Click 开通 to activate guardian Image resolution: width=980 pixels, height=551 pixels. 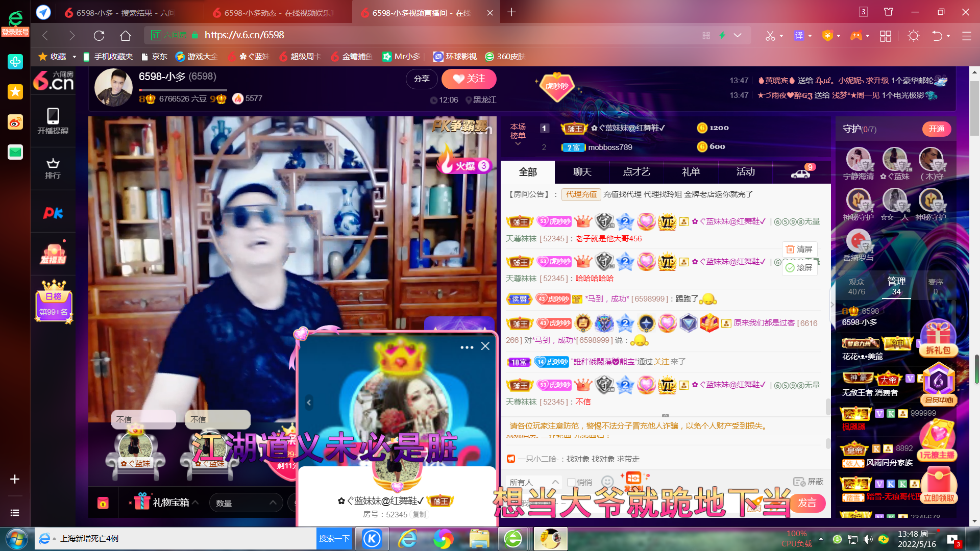point(937,129)
